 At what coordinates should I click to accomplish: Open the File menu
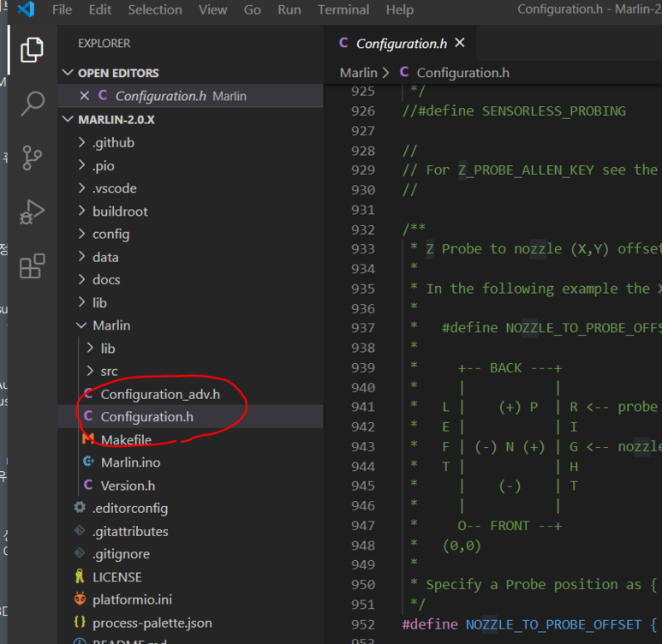point(62,9)
